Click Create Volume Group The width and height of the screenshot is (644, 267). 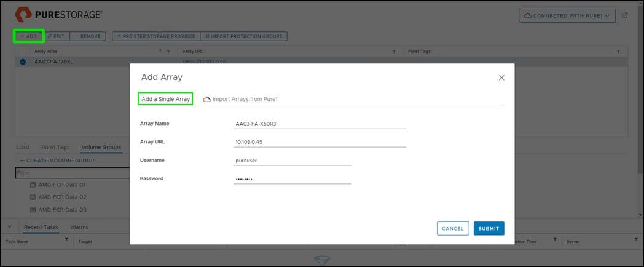[x=57, y=161]
